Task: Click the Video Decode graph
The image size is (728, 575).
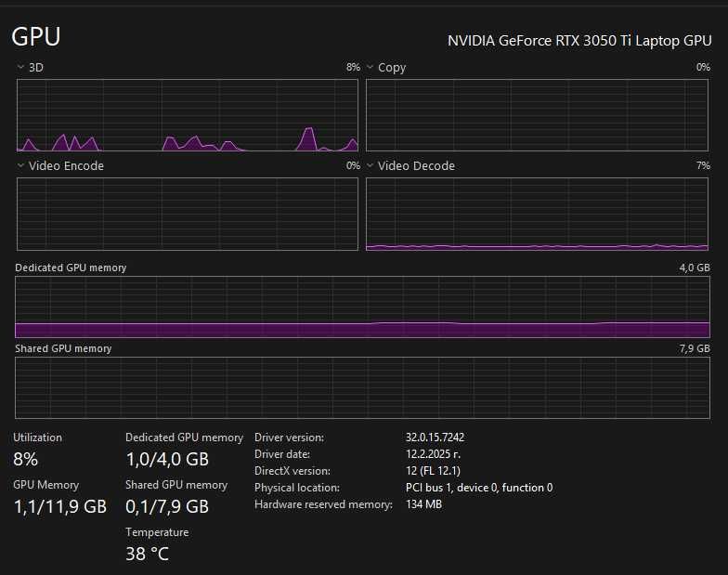Action: click(537, 214)
